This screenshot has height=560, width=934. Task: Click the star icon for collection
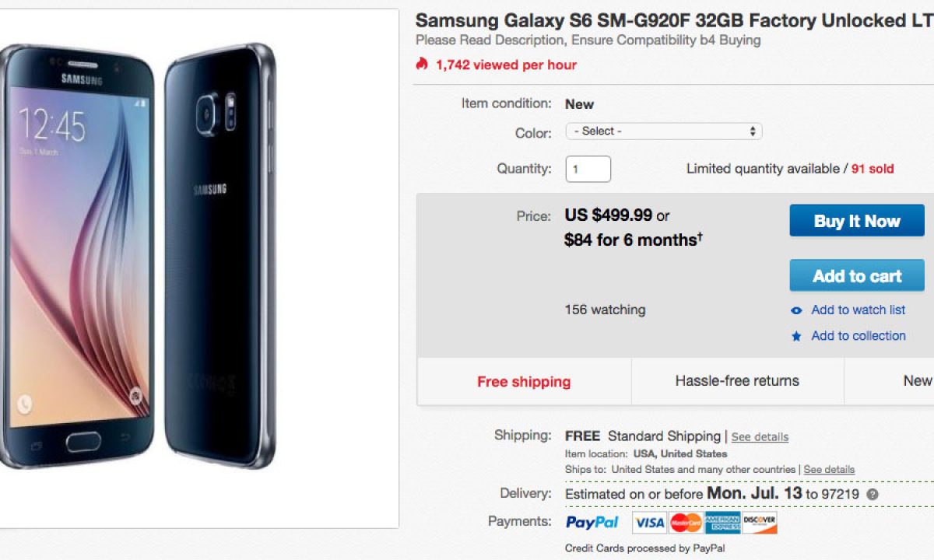796,336
